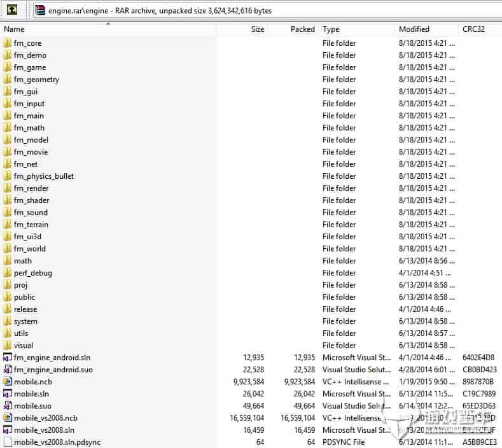This screenshot has width=502, height=448.
Task: Click the fm_engine_android.suo file icon
Action: tap(8, 369)
